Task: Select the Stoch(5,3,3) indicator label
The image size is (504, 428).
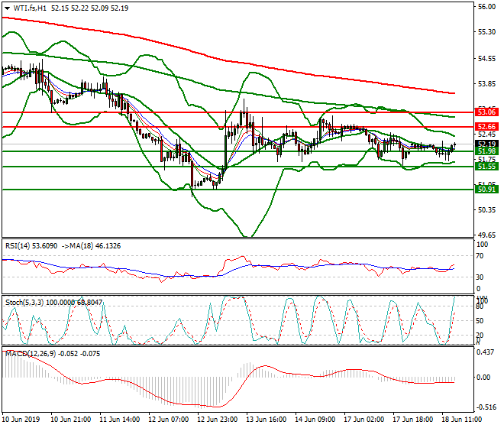Action: tap(24, 303)
